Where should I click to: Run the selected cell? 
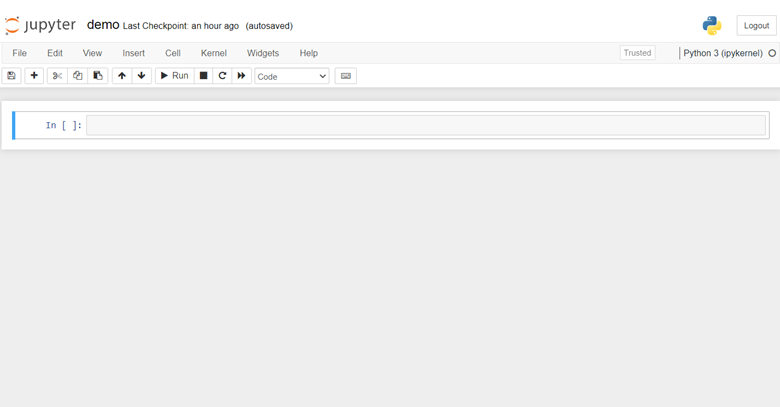click(x=175, y=76)
